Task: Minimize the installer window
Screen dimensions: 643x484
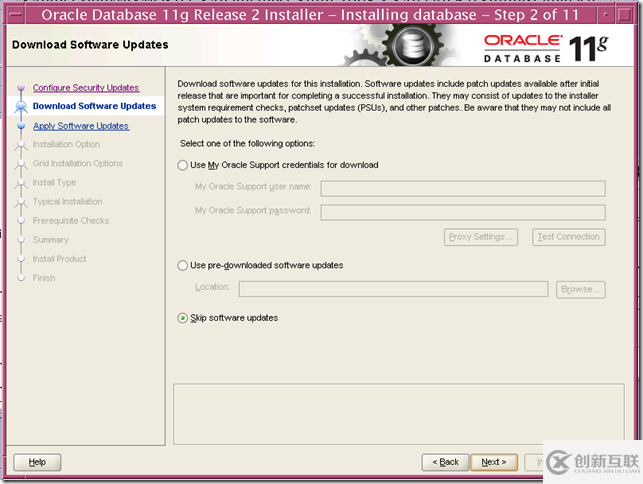Action: pyautogui.click(x=606, y=15)
